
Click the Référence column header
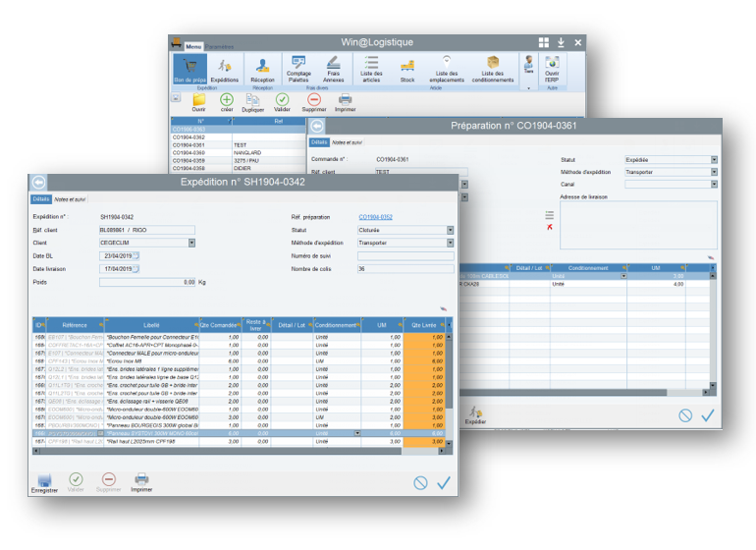click(x=75, y=325)
